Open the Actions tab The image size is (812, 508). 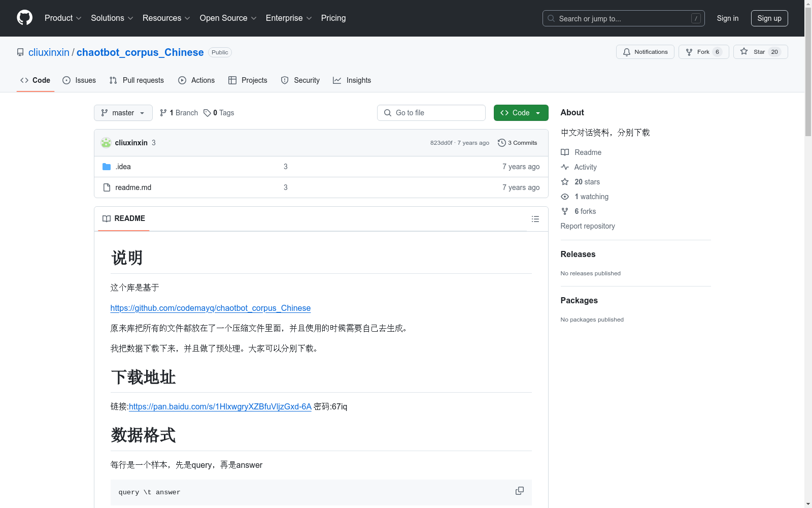[x=196, y=80]
